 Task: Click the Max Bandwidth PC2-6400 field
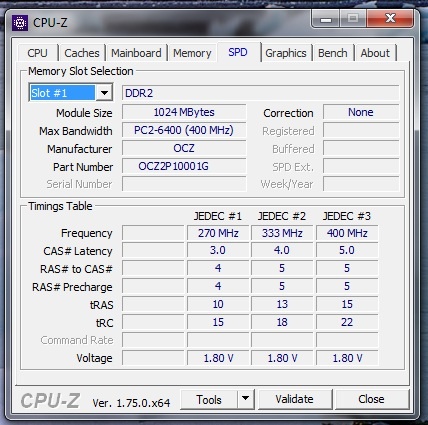[184, 130]
